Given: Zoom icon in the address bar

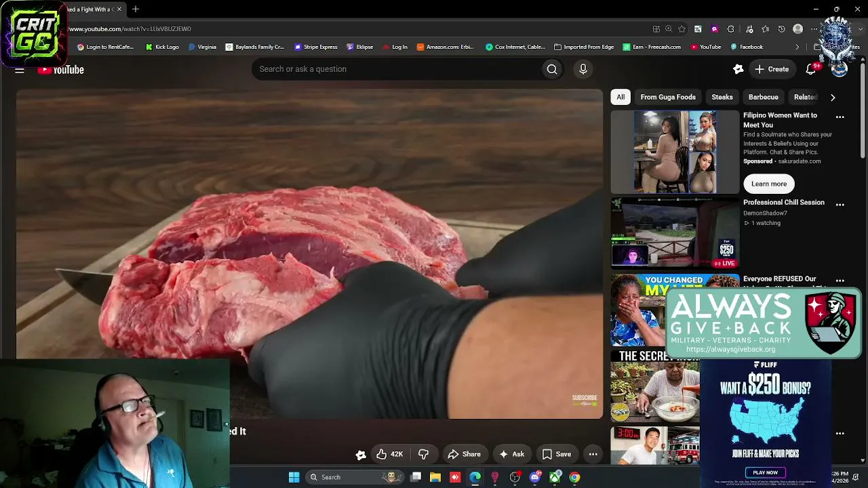Looking at the screenshot, I should (669, 29).
